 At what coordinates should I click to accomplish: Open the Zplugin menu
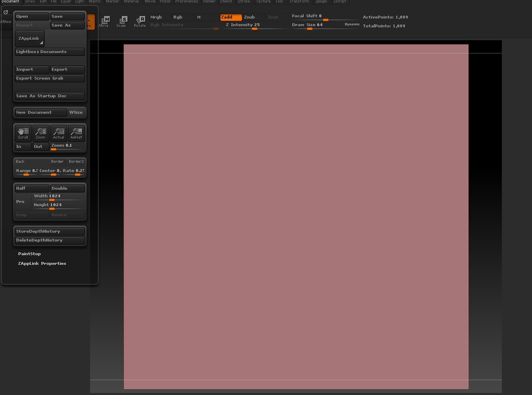pos(321,2)
